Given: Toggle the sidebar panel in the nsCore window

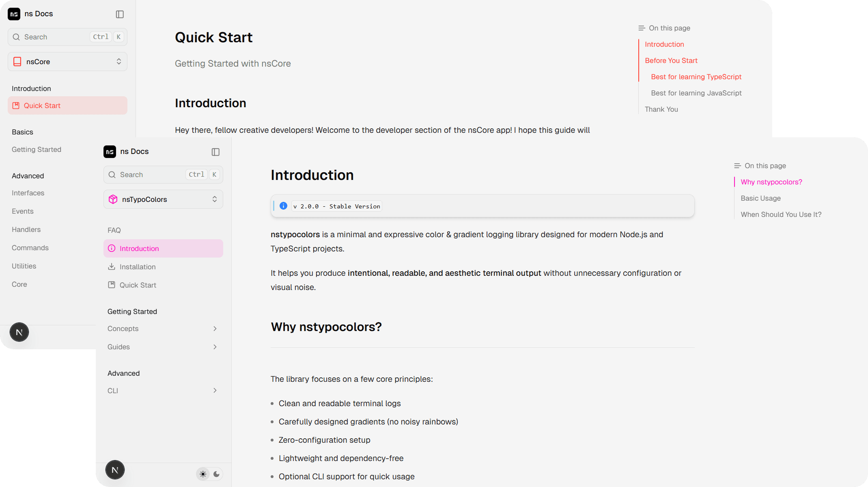Looking at the screenshot, I should [119, 14].
